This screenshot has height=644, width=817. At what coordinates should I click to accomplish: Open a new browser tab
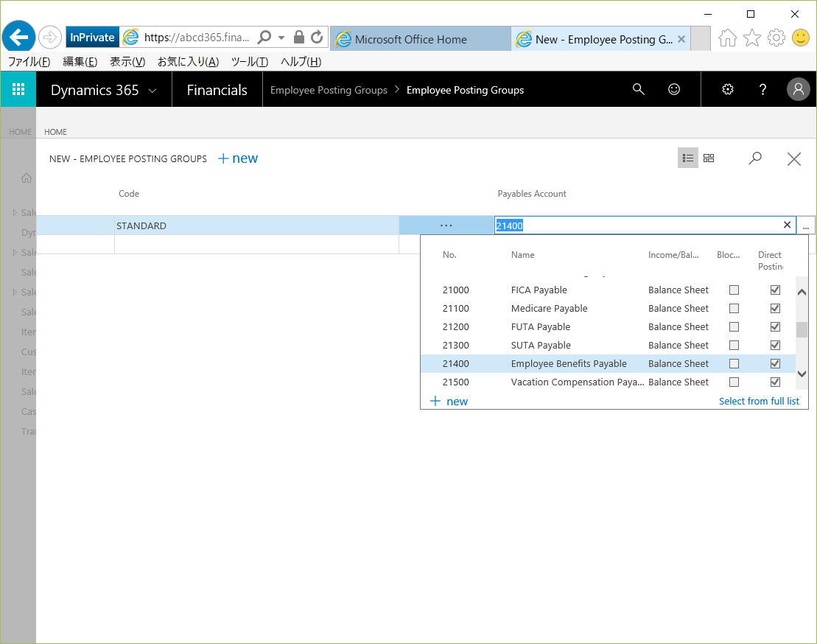tap(701, 39)
